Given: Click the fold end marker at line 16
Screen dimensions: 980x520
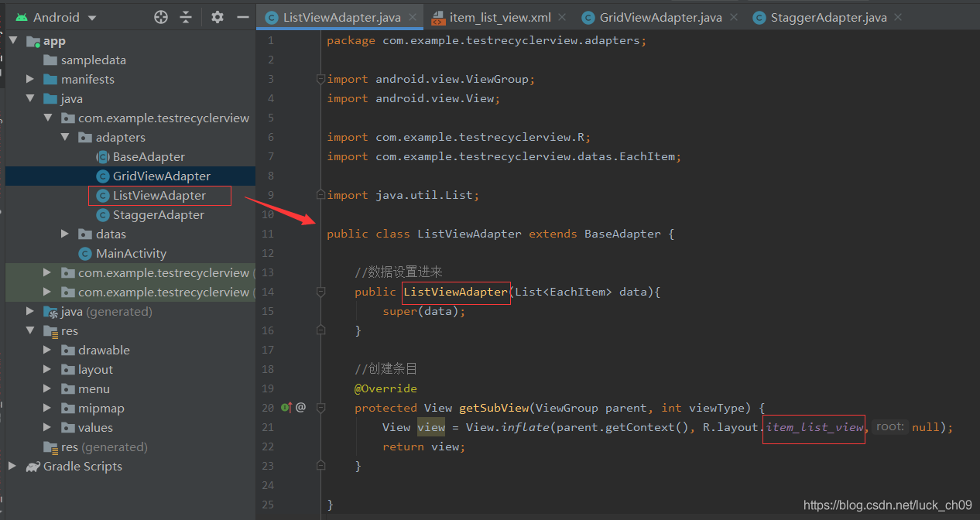Looking at the screenshot, I should pos(320,330).
